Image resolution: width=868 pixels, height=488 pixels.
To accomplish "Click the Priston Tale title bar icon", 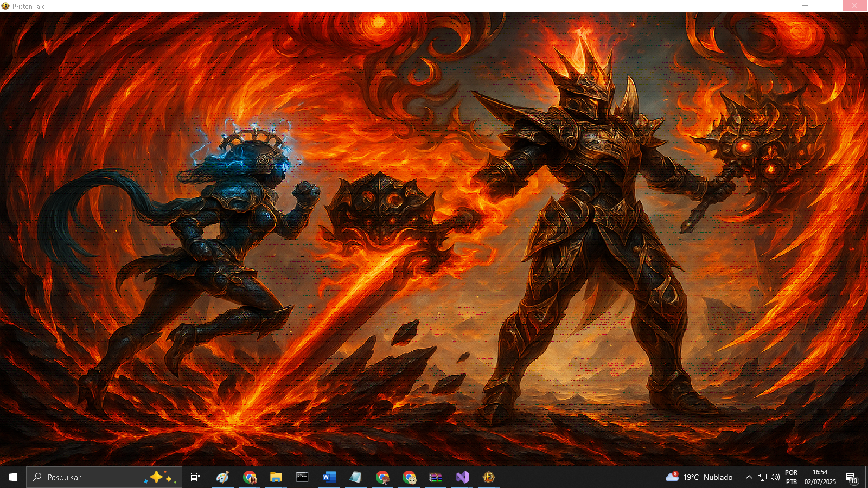I will [x=5, y=6].
